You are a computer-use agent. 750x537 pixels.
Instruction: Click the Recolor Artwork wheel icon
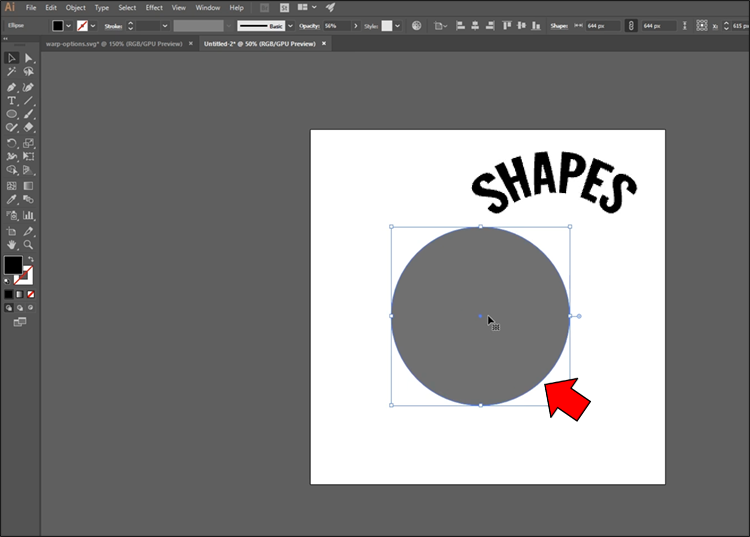tap(416, 25)
